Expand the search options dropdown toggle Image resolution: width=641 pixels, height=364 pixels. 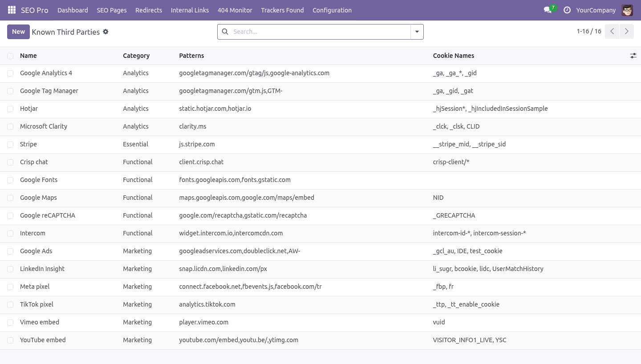click(417, 32)
